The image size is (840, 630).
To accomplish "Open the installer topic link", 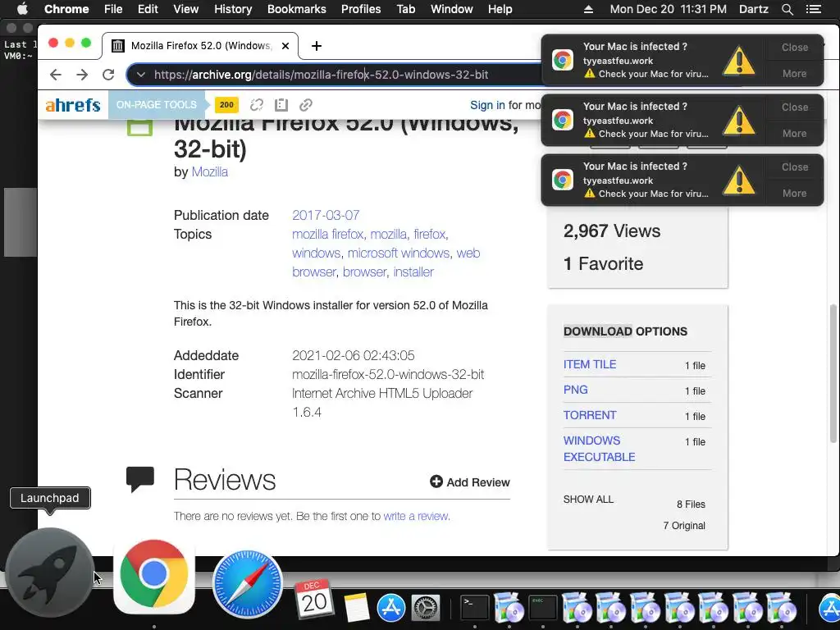I will coord(413,272).
